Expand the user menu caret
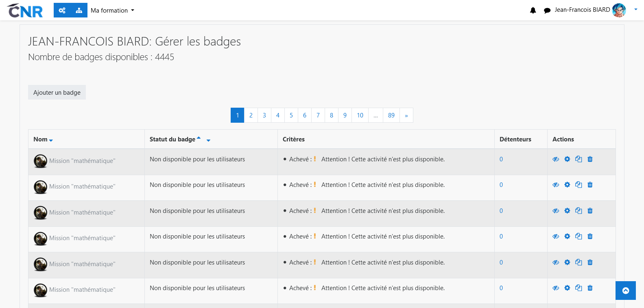The image size is (644, 308). 635,9
